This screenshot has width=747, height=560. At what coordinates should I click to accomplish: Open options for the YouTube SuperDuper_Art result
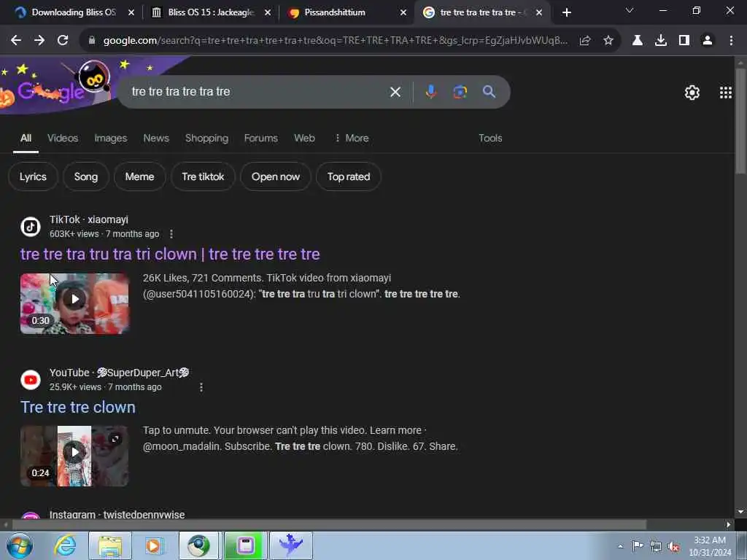click(201, 387)
